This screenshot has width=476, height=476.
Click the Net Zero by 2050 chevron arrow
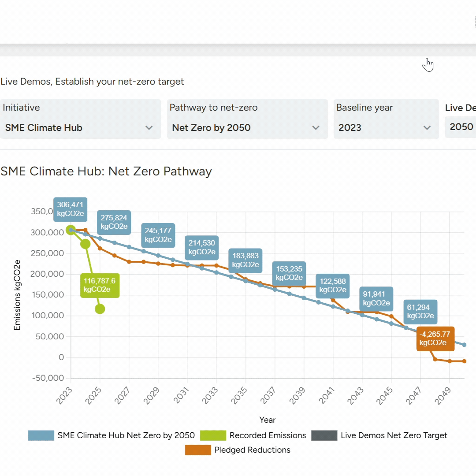coord(316,128)
